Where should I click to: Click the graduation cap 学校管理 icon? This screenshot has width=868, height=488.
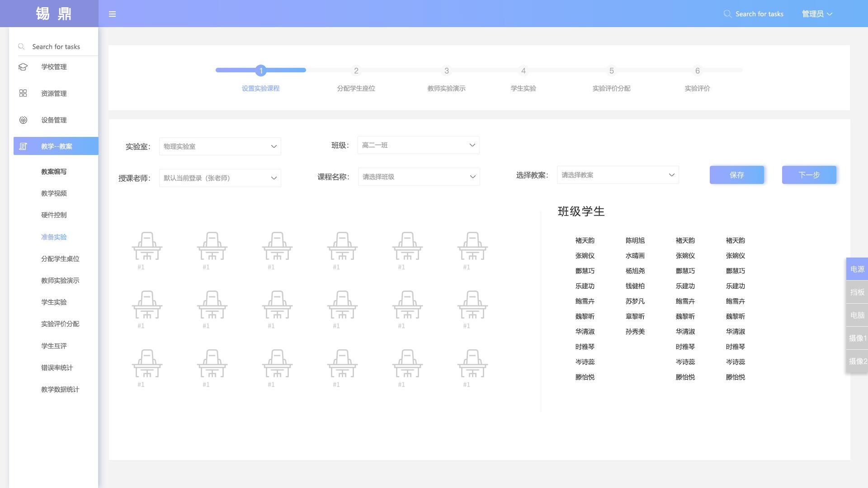pyautogui.click(x=23, y=67)
